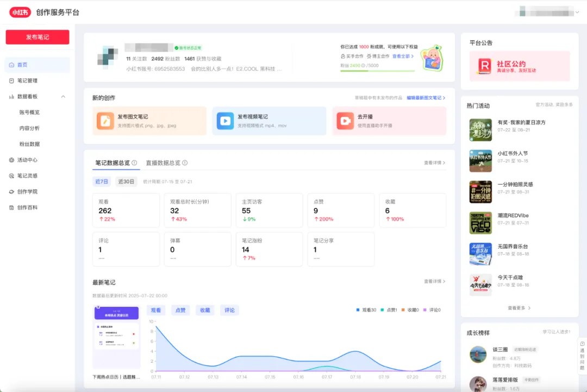Collapse the 数据看板 sidebar section
Screen dimensions: 587x392
point(63,96)
